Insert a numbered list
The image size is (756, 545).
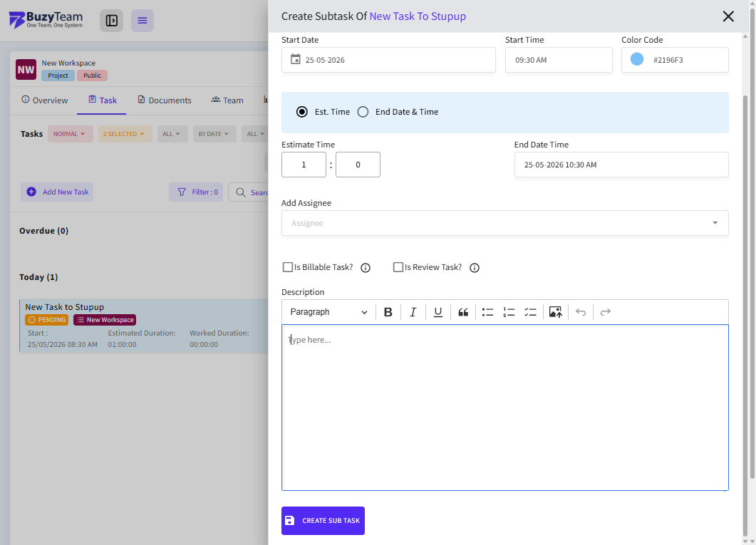tap(509, 312)
